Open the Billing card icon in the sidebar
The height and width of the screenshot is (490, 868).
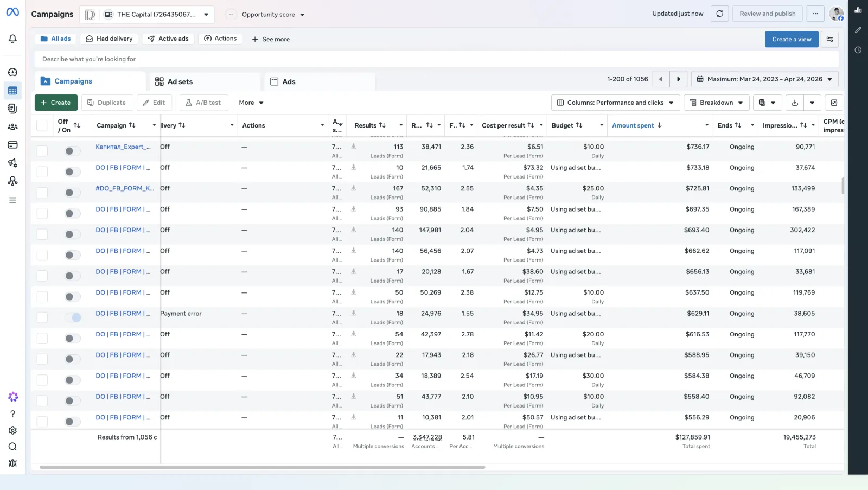tap(12, 145)
